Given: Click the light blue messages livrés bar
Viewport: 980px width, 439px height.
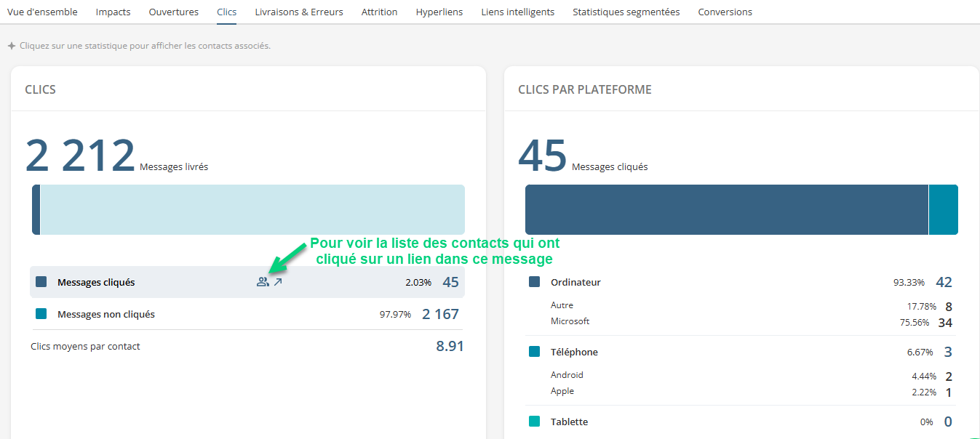Looking at the screenshot, I should click(x=252, y=209).
